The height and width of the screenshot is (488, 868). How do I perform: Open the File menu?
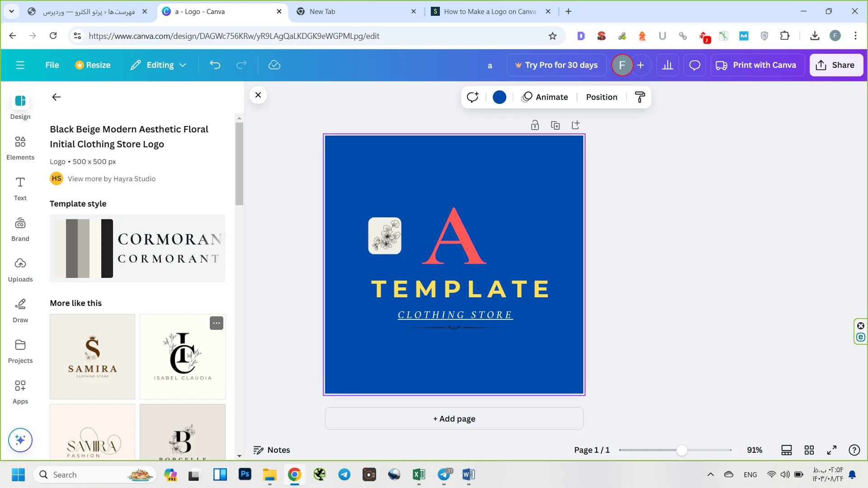[52, 65]
